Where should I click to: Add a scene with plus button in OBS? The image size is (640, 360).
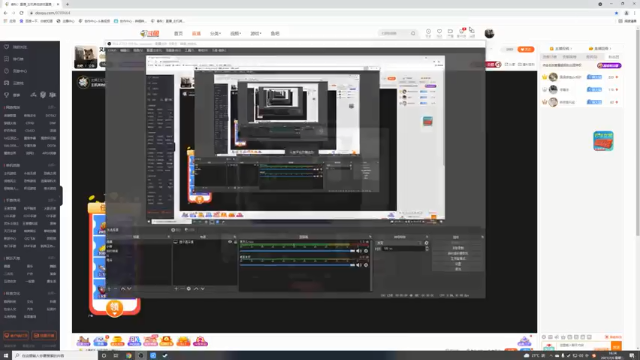pyautogui.click(x=109, y=289)
